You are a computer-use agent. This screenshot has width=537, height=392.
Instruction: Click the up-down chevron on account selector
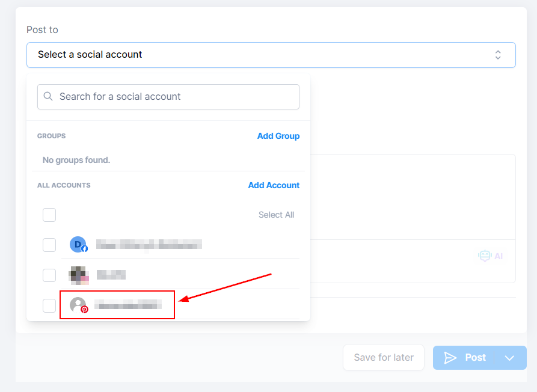498,55
